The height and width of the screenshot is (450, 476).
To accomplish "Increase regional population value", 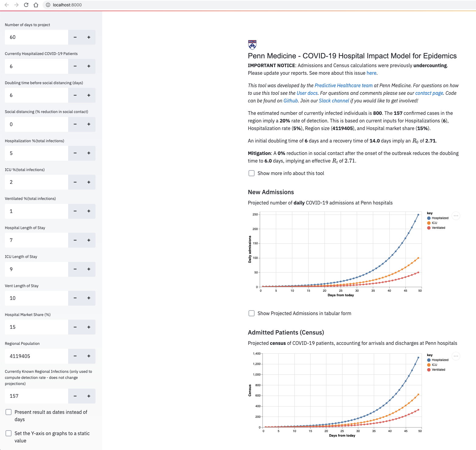I will click(89, 356).
